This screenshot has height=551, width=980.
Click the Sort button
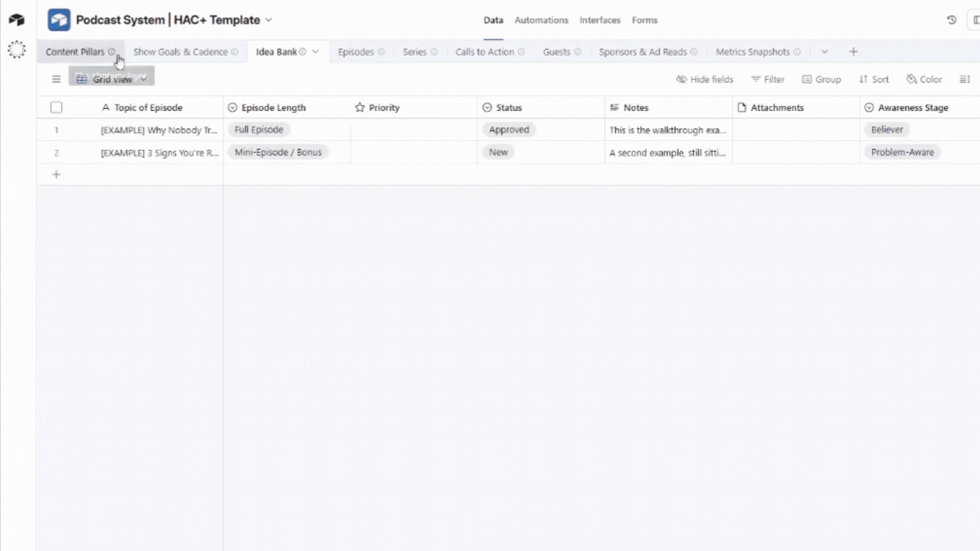(874, 79)
